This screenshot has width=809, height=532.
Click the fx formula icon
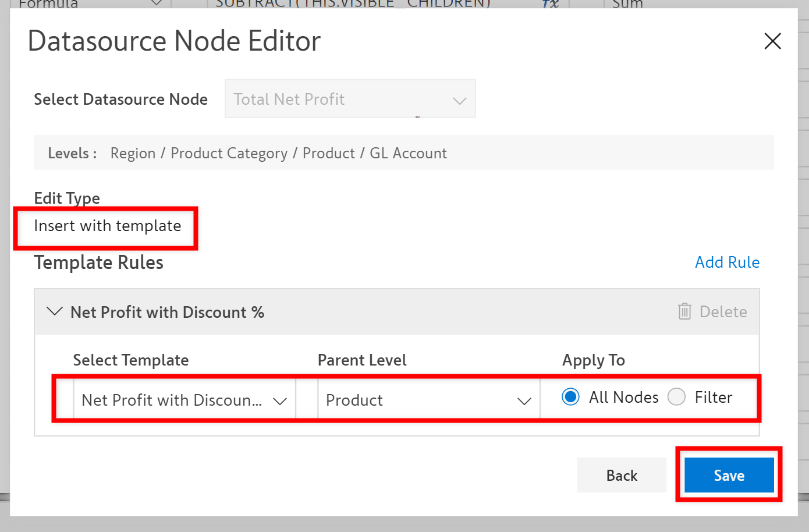pyautogui.click(x=550, y=4)
